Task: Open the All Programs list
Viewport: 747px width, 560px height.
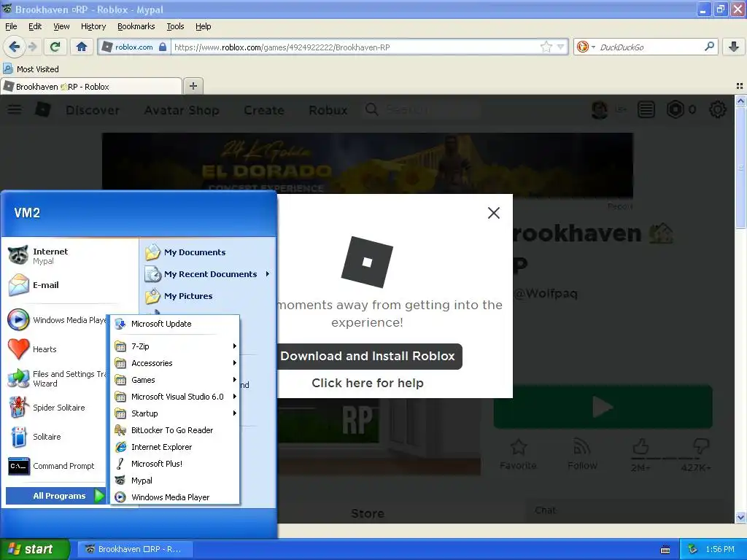Action: point(55,496)
